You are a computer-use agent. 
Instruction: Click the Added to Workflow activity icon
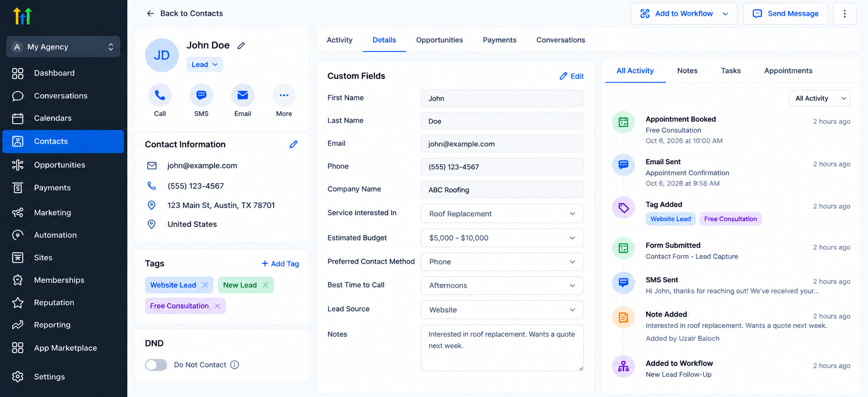point(623,366)
